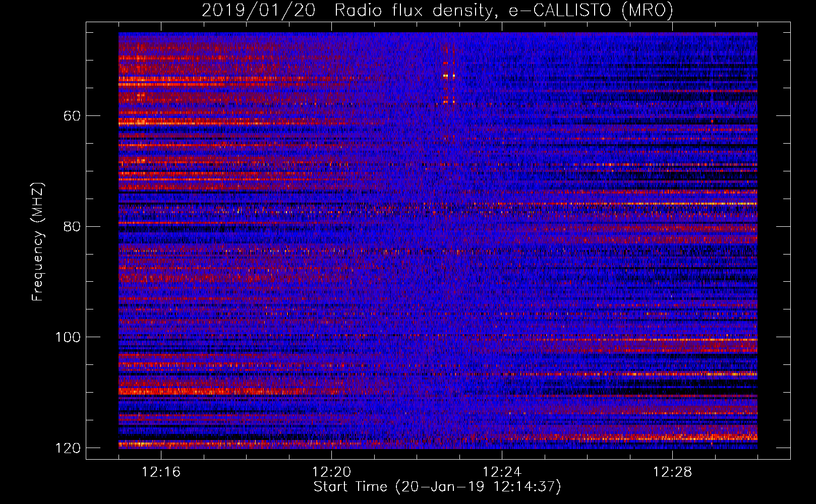Screen dimensions: 816x504
Task: Click the 12:16 time tick label
Action: pyautogui.click(x=161, y=472)
